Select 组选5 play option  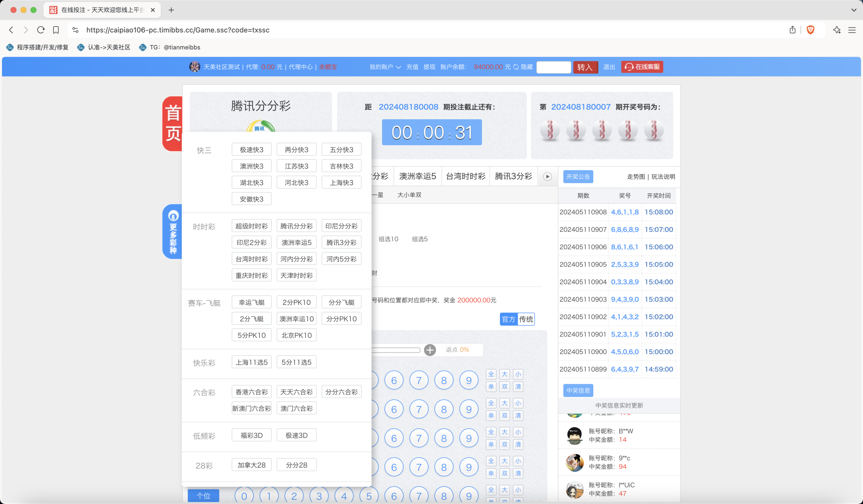(419, 239)
